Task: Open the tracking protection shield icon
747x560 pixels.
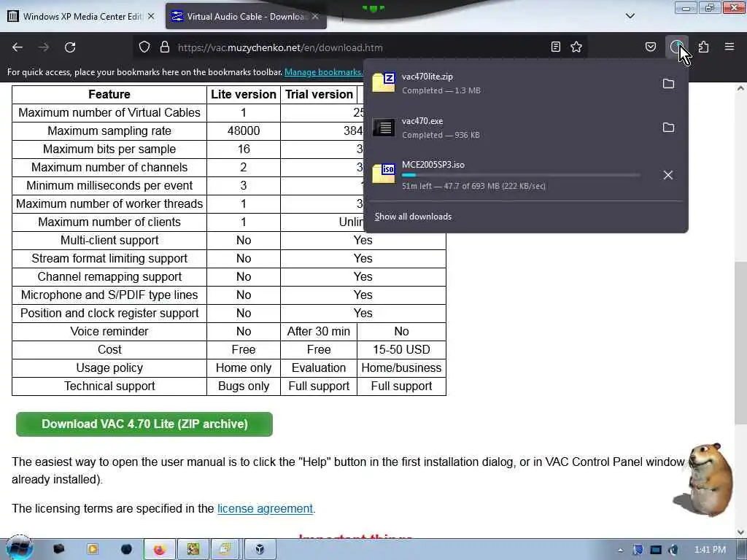Action: coord(144,47)
